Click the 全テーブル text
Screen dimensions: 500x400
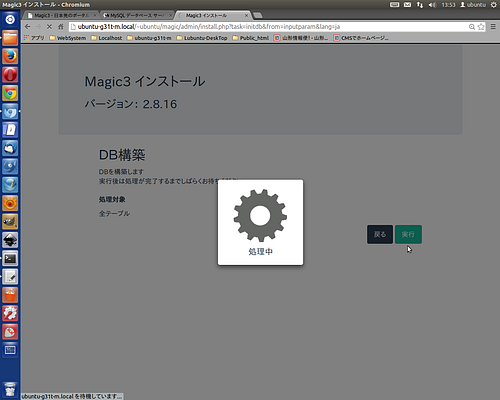pos(114,214)
